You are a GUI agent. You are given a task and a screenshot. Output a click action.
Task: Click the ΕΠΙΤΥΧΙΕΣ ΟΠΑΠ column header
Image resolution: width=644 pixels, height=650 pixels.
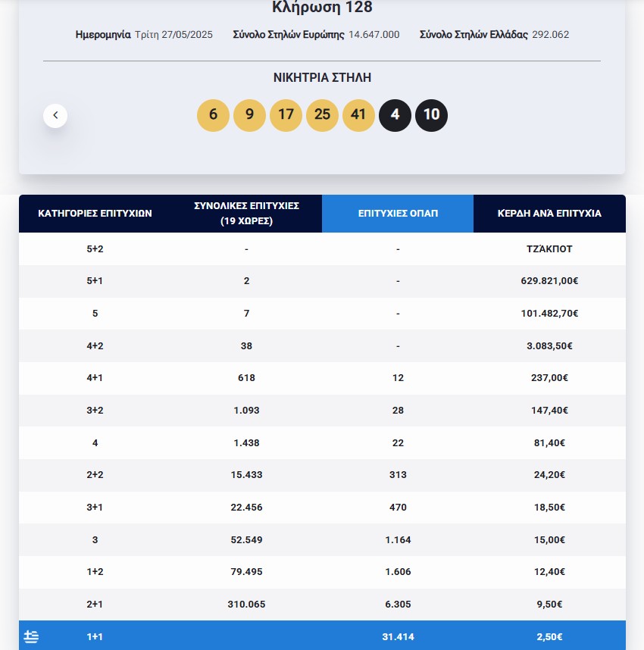398,214
